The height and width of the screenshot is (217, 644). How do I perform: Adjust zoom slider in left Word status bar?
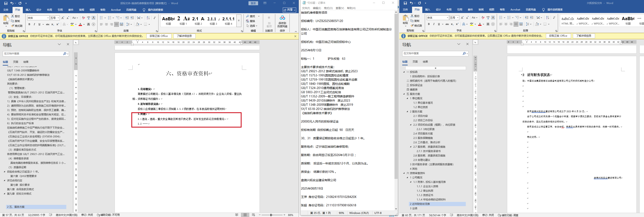[271, 215]
